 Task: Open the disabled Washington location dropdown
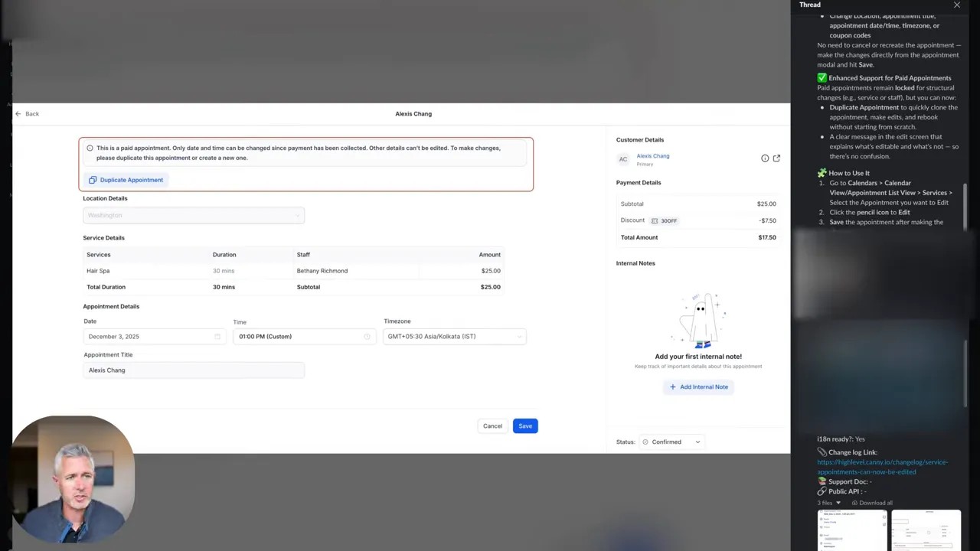tap(194, 216)
